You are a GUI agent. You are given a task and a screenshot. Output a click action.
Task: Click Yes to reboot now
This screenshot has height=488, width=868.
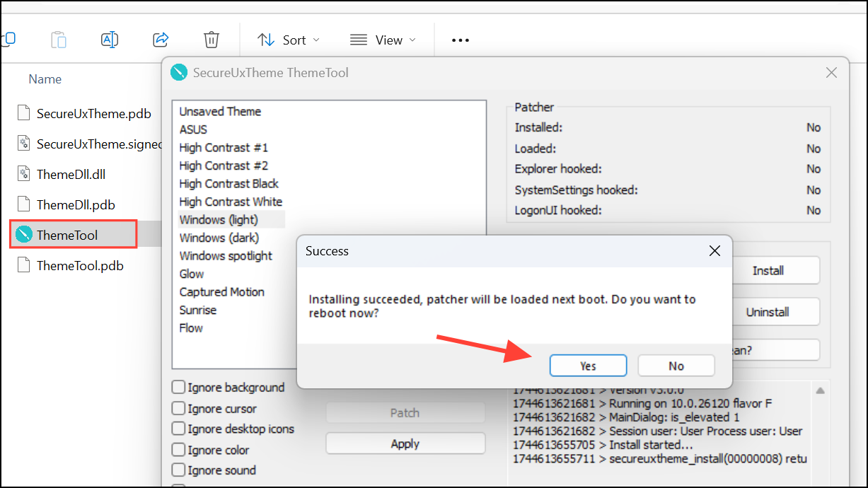588,366
